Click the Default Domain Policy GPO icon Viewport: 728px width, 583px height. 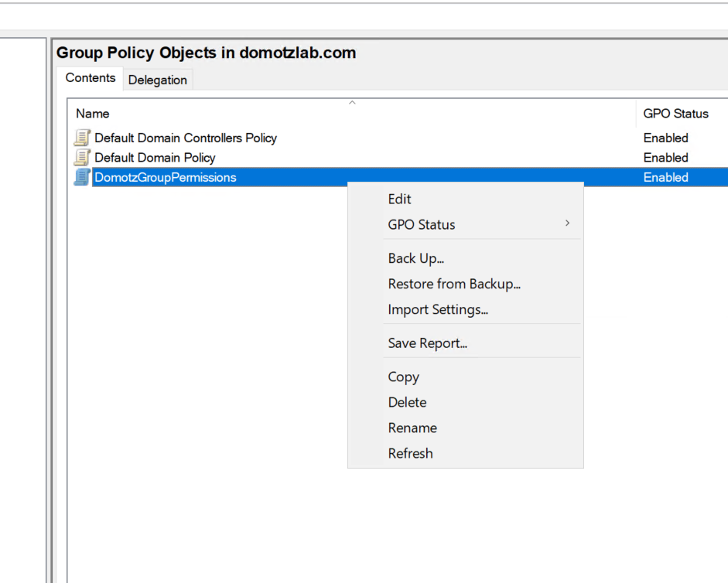[x=81, y=157]
